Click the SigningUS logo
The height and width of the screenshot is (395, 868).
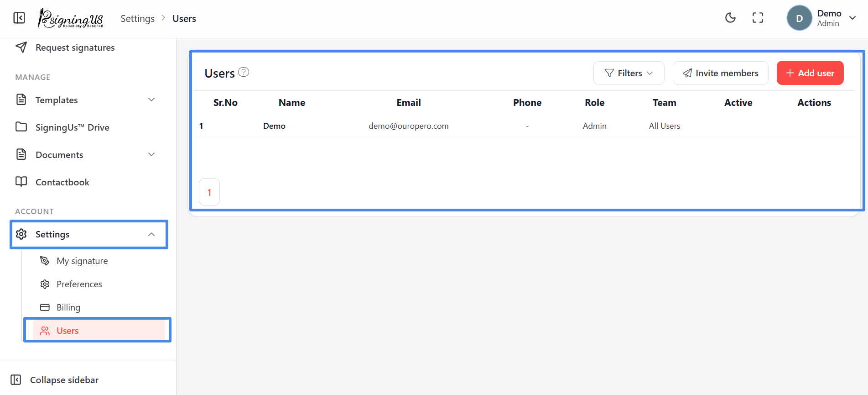click(71, 18)
